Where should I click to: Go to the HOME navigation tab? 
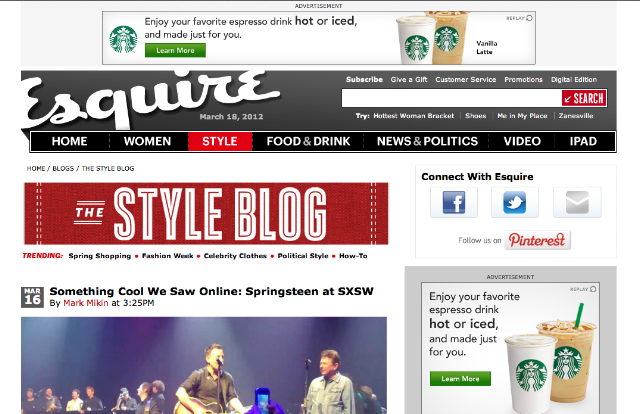pyautogui.click(x=69, y=141)
